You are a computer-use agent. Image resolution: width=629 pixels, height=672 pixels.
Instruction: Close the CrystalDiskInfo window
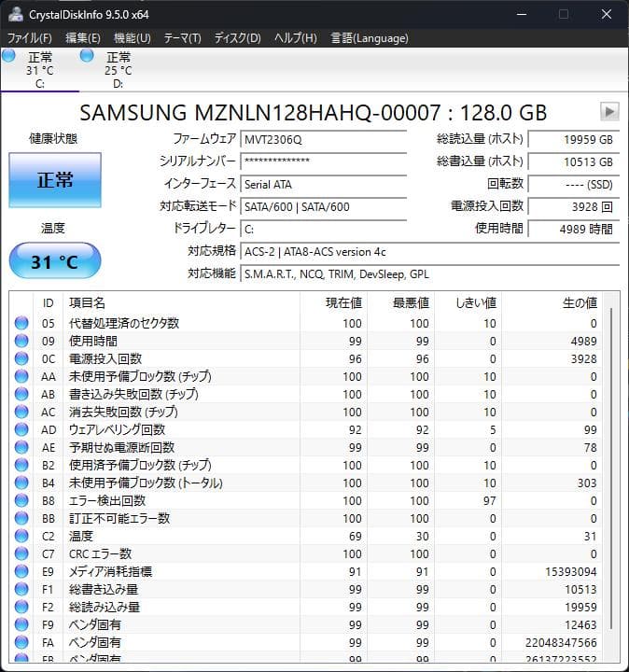tap(606, 14)
